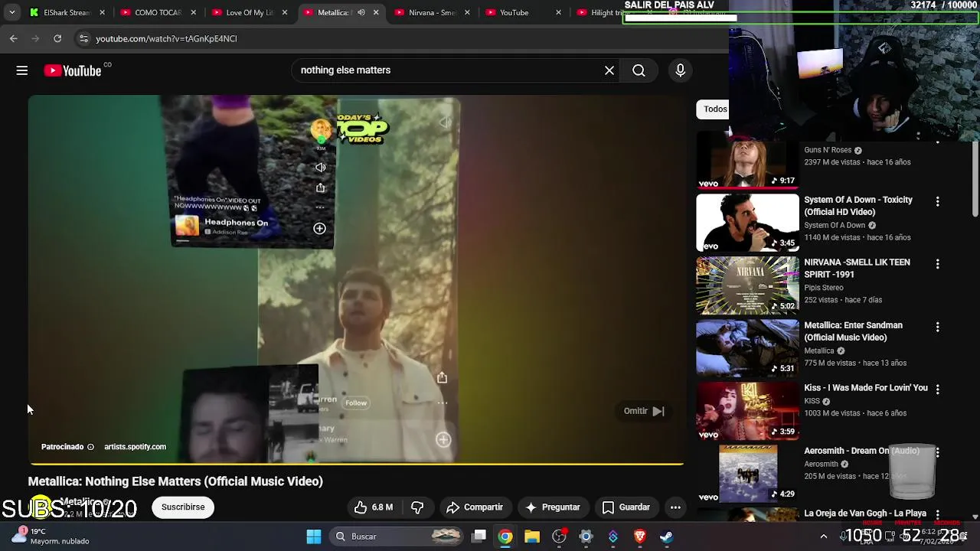Open site information icon in address bar

click(x=83, y=38)
